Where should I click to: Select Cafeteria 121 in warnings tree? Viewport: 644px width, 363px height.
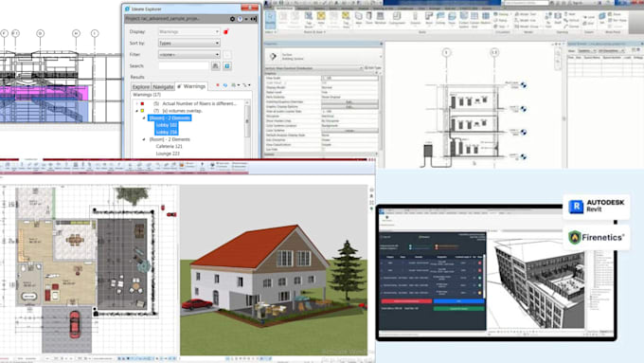coord(169,146)
